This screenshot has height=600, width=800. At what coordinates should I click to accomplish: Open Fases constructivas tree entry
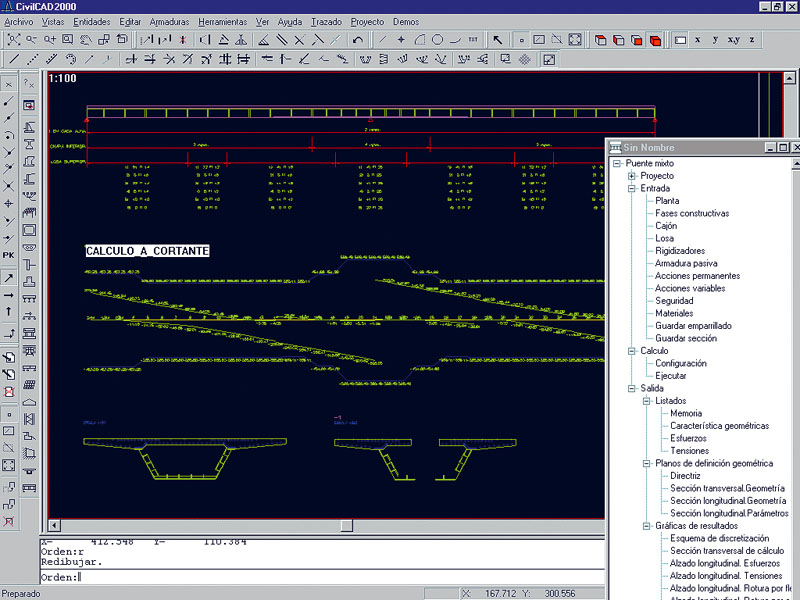[x=692, y=213]
